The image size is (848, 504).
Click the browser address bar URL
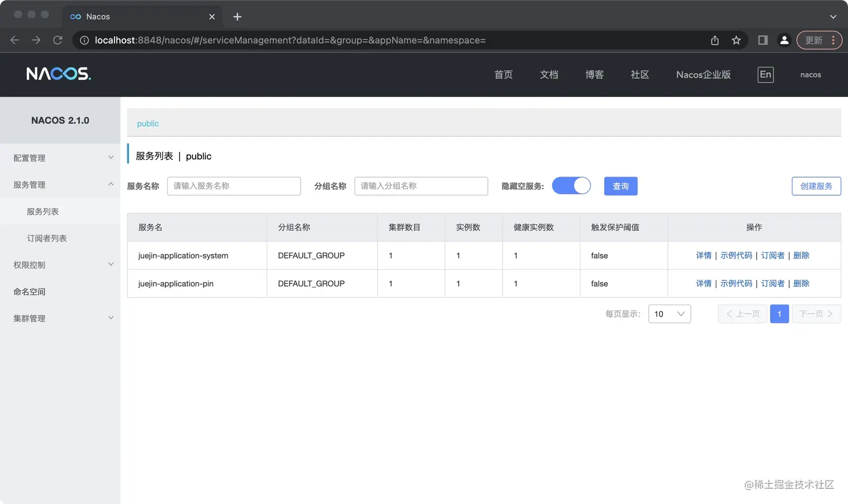click(x=290, y=40)
